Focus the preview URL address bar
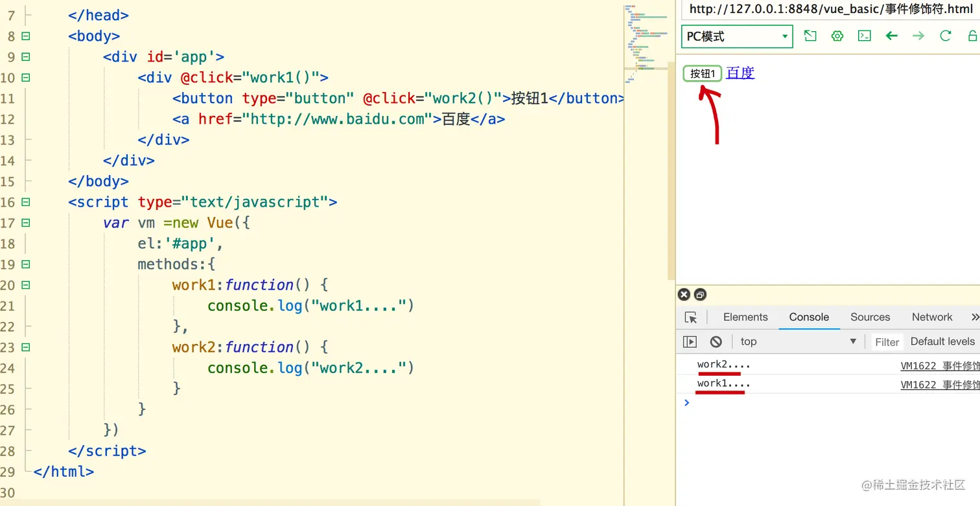Screen dimensions: 980x506 831,9
